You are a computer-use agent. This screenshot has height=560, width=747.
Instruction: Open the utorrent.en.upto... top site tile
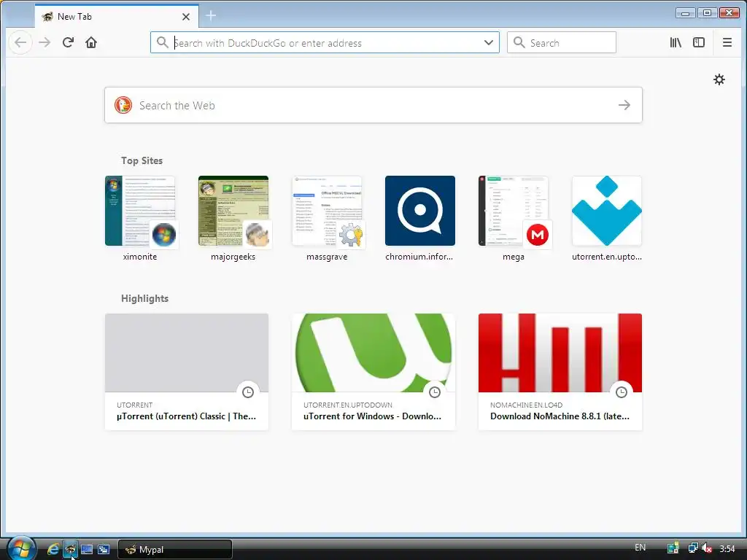607,211
